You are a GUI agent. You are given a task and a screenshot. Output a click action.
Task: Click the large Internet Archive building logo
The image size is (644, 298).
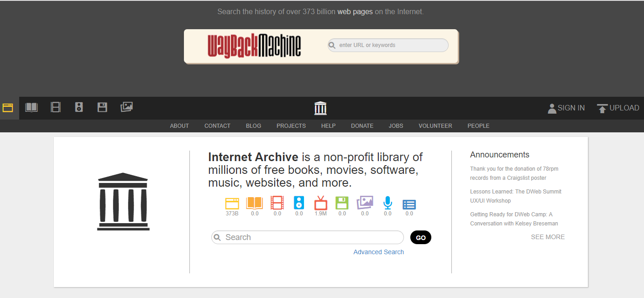coord(123,202)
